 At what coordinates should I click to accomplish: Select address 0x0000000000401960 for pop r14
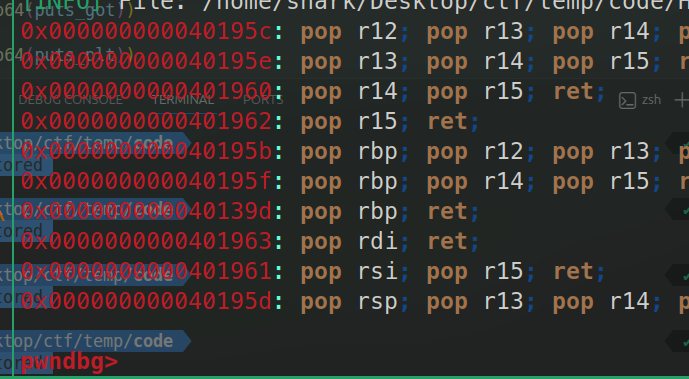pos(147,91)
